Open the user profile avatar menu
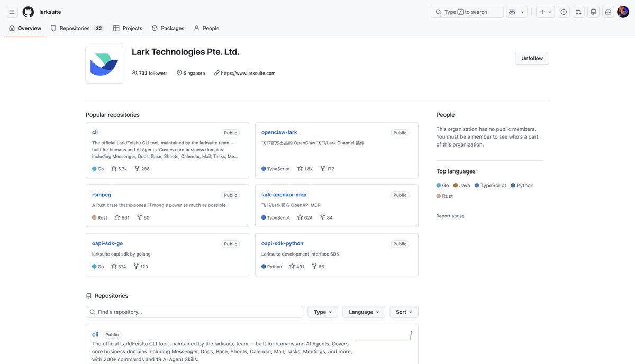635x364 pixels. point(623,12)
